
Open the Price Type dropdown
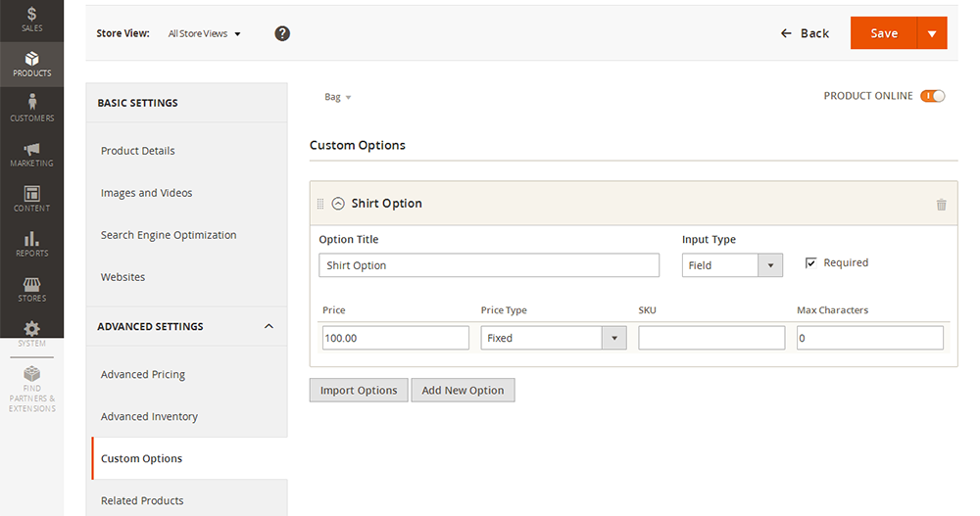click(554, 338)
